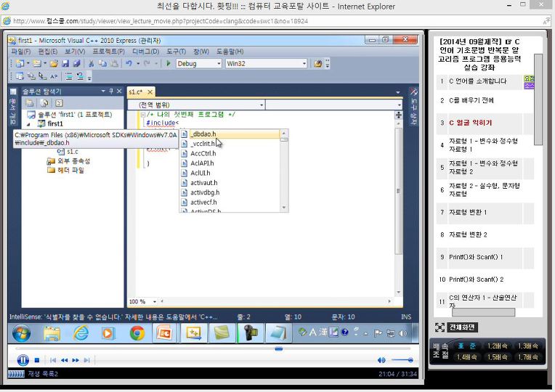The width and height of the screenshot is (555, 392).
Task: Open the Debug (디버그) menu
Action: pyautogui.click(x=145, y=52)
